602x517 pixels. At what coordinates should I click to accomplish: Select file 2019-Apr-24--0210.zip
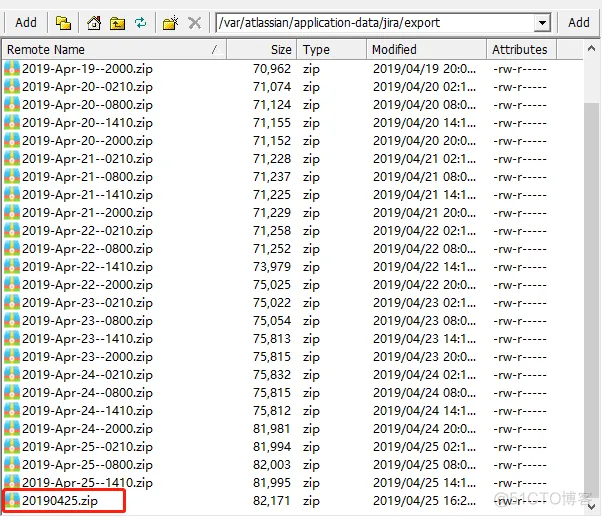(87, 375)
